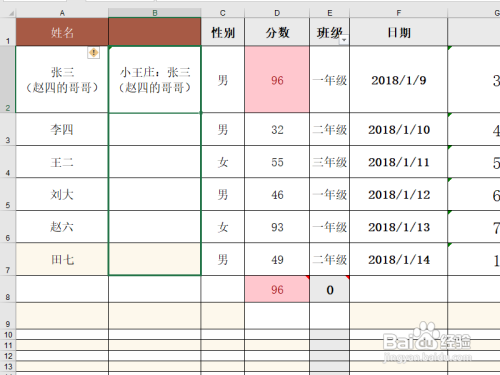This screenshot has height=375, width=500.
Task: Click 一年级 class cell in 赵六 row
Action: click(329, 227)
